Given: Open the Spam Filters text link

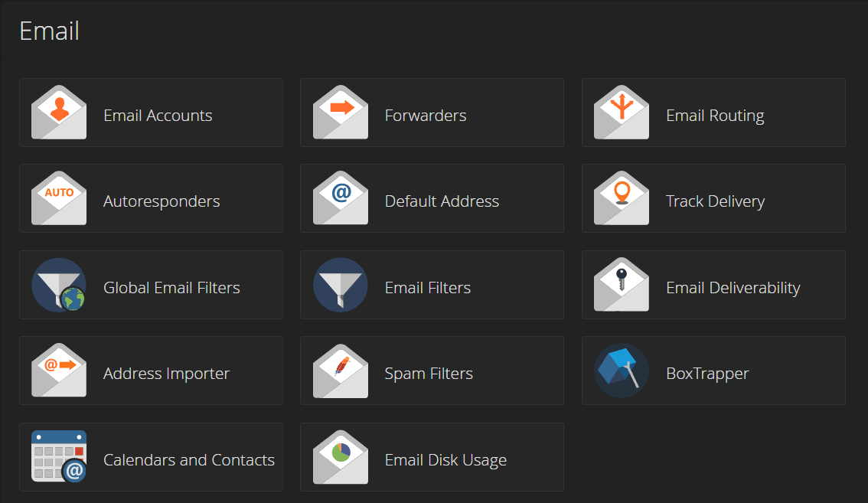Looking at the screenshot, I should 429,374.
